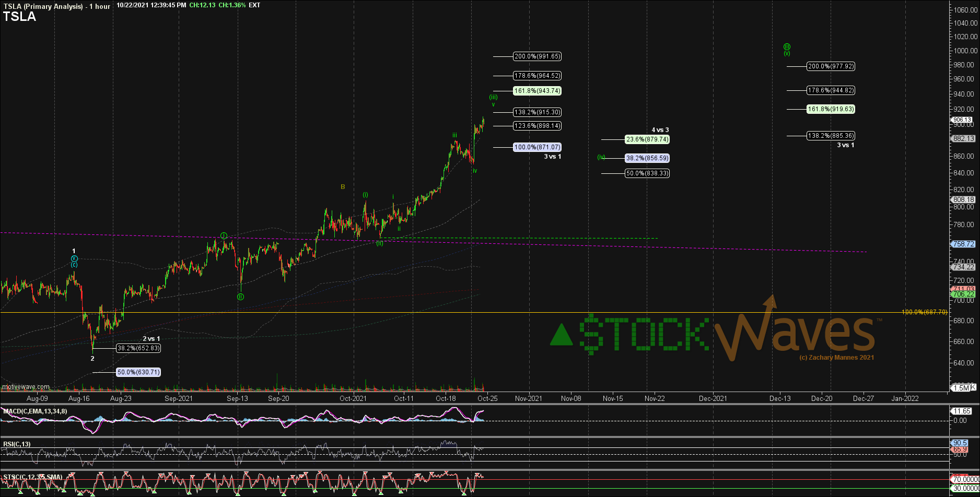The height and width of the screenshot is (497, 980).
Task: Select the 178.6%(944.82) extension label
Action: 831,90
